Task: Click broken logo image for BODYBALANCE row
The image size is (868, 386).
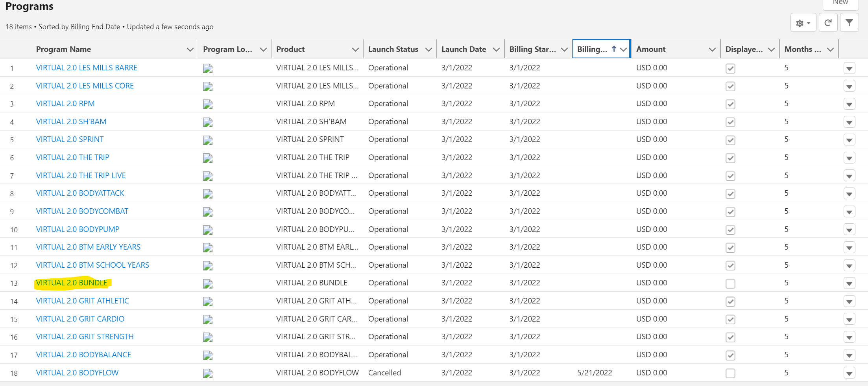Action: [x=208, y=355]
